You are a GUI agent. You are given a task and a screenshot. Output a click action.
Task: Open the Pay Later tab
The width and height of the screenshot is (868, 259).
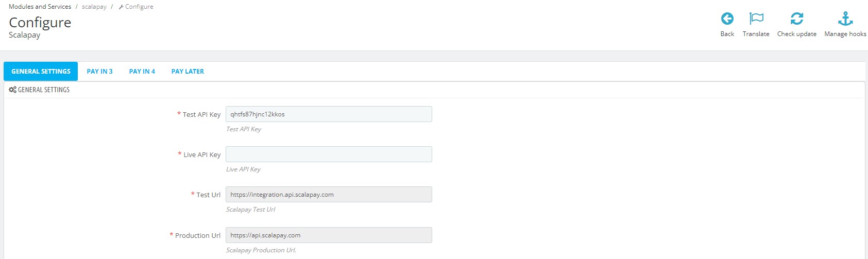pyautogui.click(x=188, y=72)
